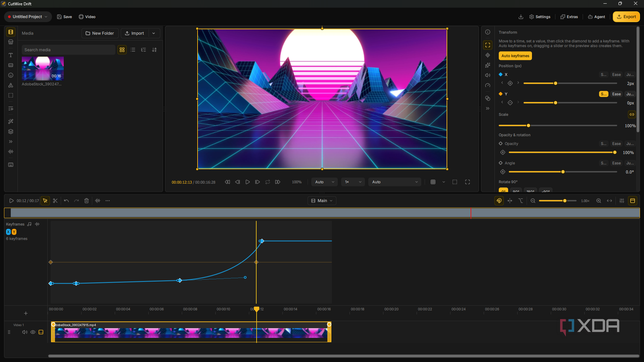Zoom out the timeline
This screenshot has height=362, width=644.
(x=533, y=201)
